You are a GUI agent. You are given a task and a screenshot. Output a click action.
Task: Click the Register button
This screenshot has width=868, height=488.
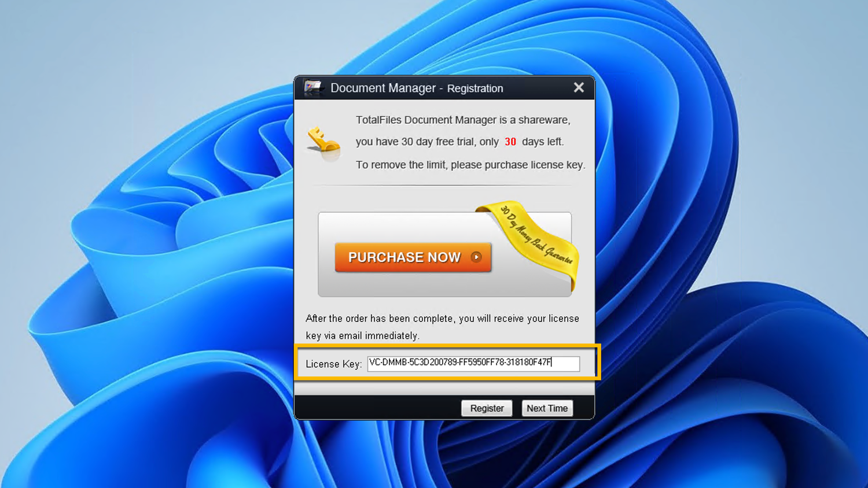(x=487, y=408)
